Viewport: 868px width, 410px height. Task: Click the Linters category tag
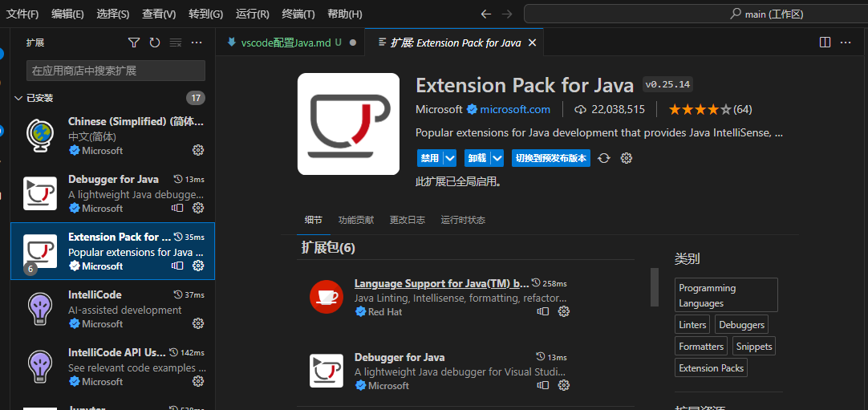pyautogui.click(x=693, y=325)
